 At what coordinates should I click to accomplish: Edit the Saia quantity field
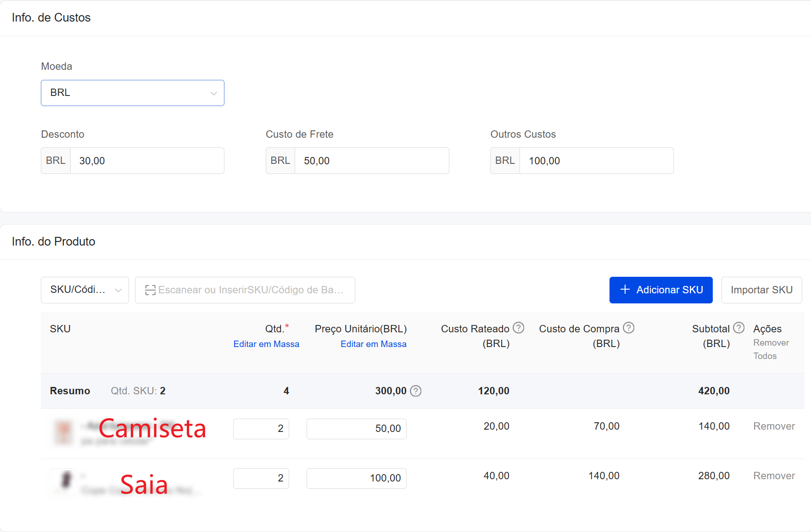(261, 478)
